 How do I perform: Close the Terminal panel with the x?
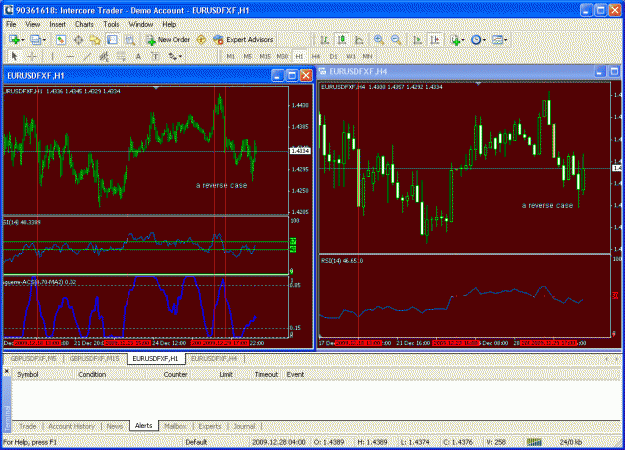click(6, 371)
